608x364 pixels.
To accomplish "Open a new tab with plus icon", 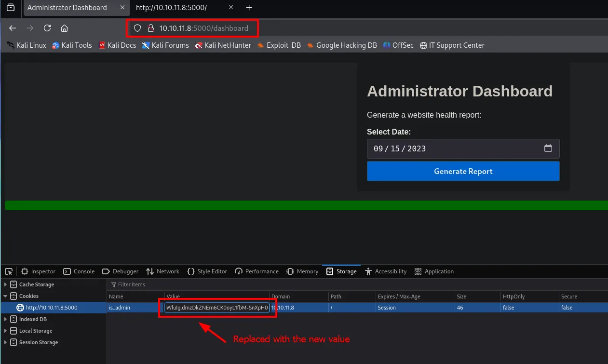I will [x=249, y=8].
